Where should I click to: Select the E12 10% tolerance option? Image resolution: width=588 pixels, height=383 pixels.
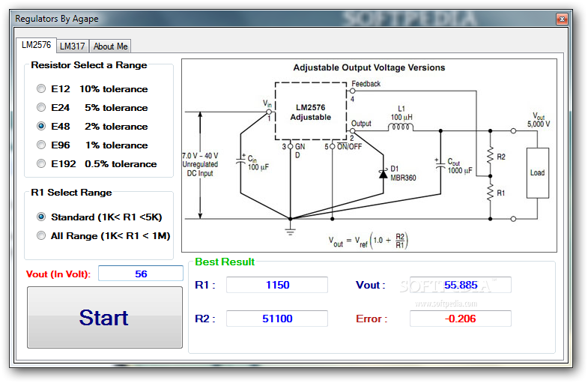92,89
